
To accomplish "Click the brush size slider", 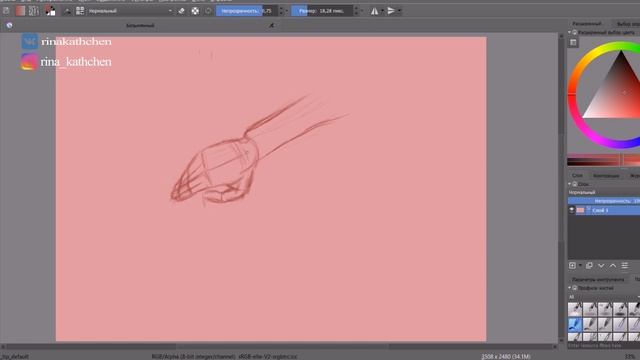I will pyautogui.click(x=322, y=11).
